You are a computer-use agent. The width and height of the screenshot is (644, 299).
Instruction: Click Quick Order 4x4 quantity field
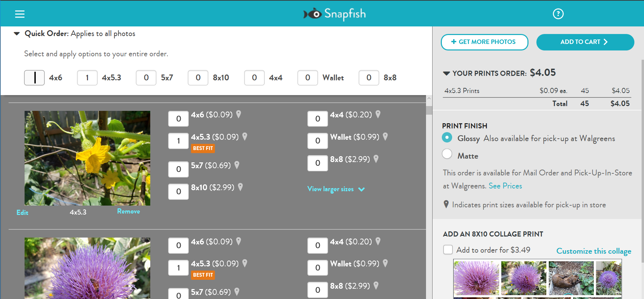point(254,78)
